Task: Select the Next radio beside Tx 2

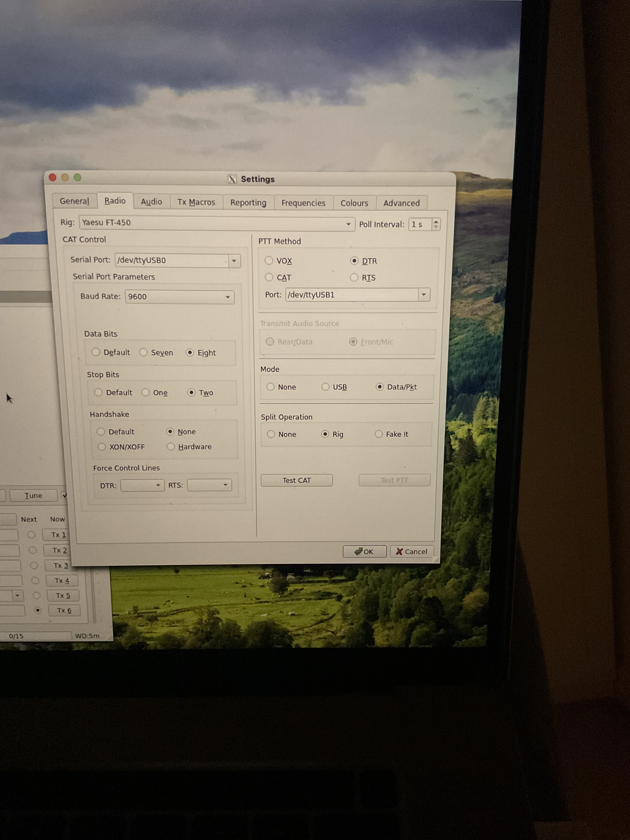Action: coord(33,550)
